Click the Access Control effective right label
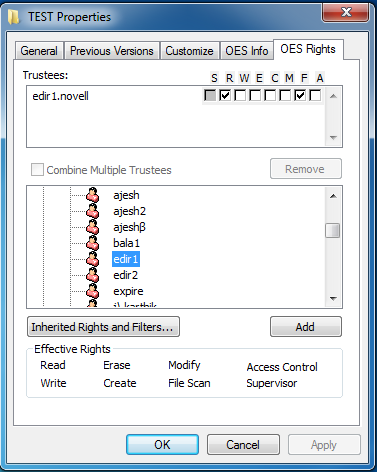Viewport: 377px width, 472px height. pos(282,367)
